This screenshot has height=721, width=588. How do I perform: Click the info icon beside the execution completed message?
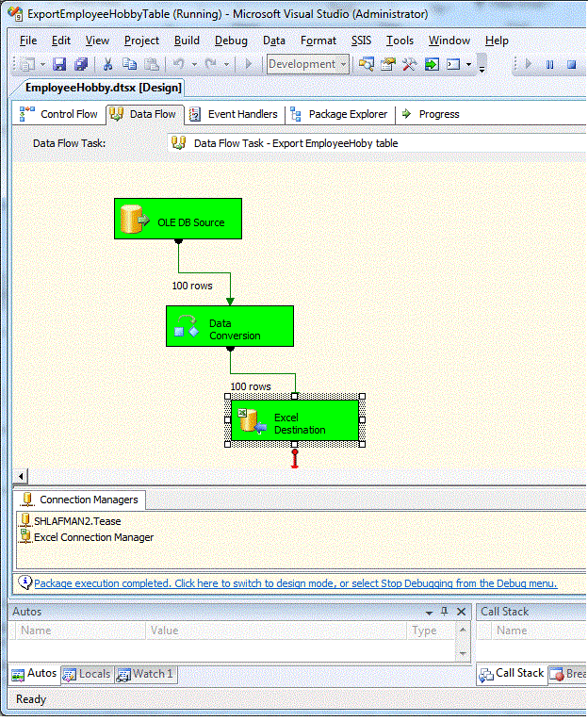[24, 582]
